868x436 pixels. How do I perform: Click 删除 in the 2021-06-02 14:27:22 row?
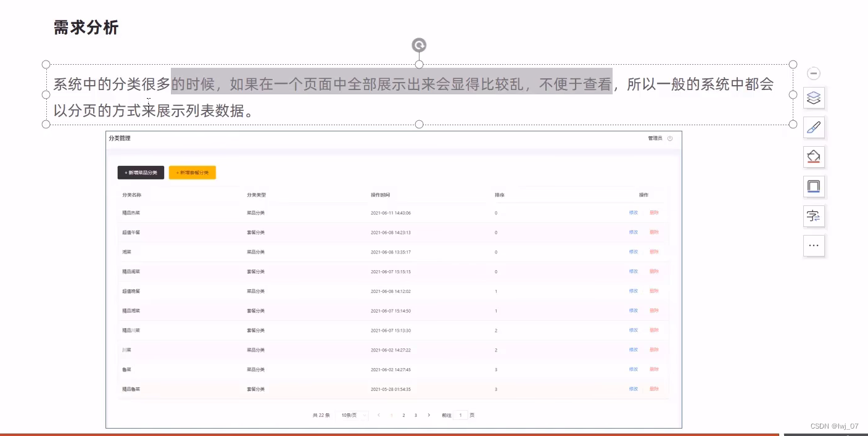click(654, 350)
